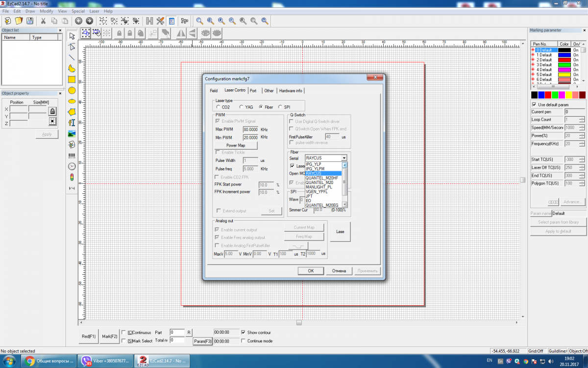
Task: Choose QUANTEL_M20HF from the serial list
Action: [x=323, y=178]
